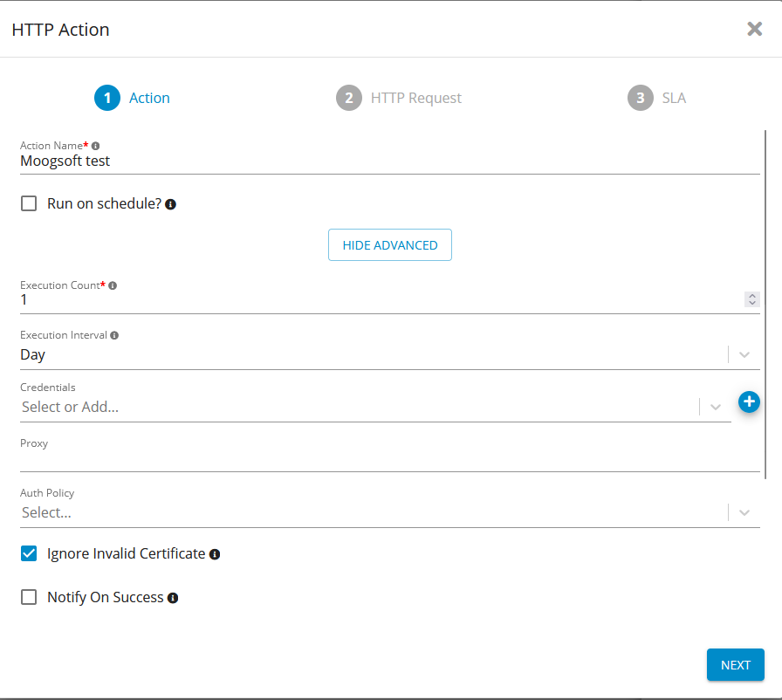782x700 pixels.
Task: Expand the Execution Interval dropdown
Action: 744,354
